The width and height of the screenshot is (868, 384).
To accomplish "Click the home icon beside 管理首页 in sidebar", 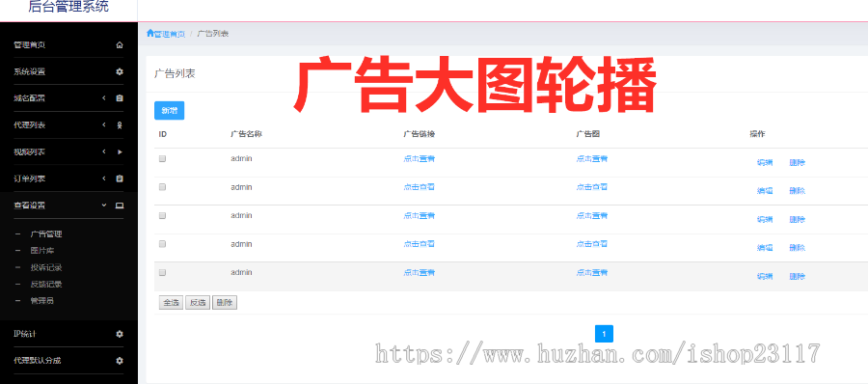I will 120,45.
